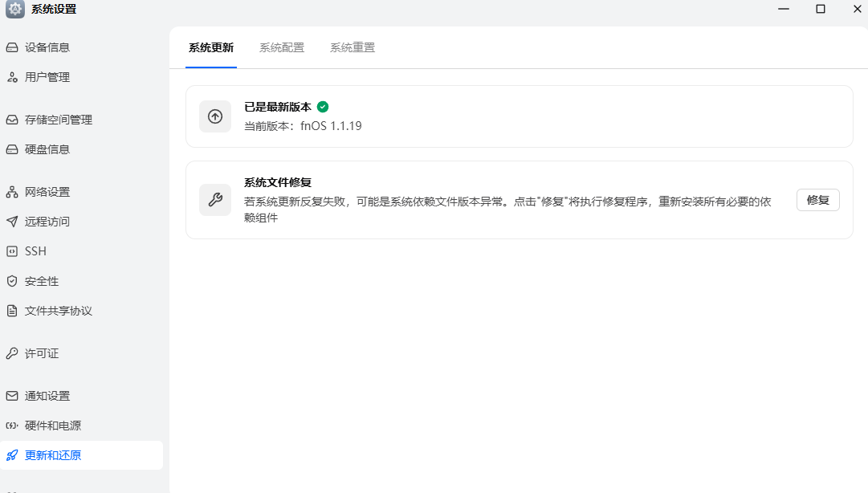Screen dimensions: 868x493
Task: Click the 设备信息 sidebar icon
Action: (12, 47)
